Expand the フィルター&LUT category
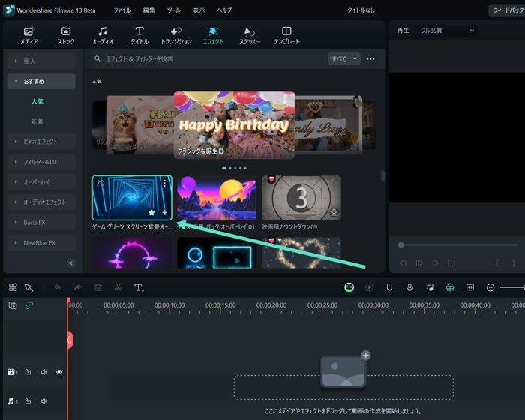Viewport: 525px width, 420px height. (41, 162)
